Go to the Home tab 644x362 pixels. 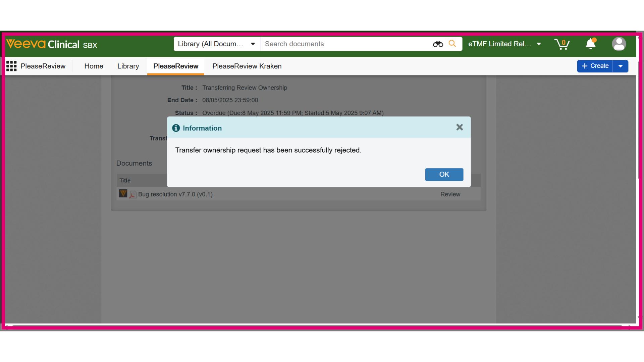(x=94, y=66)
